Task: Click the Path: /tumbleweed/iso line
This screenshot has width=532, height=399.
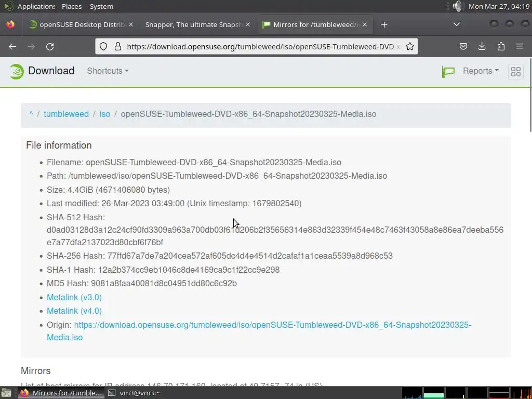Action: click(217, 176)
